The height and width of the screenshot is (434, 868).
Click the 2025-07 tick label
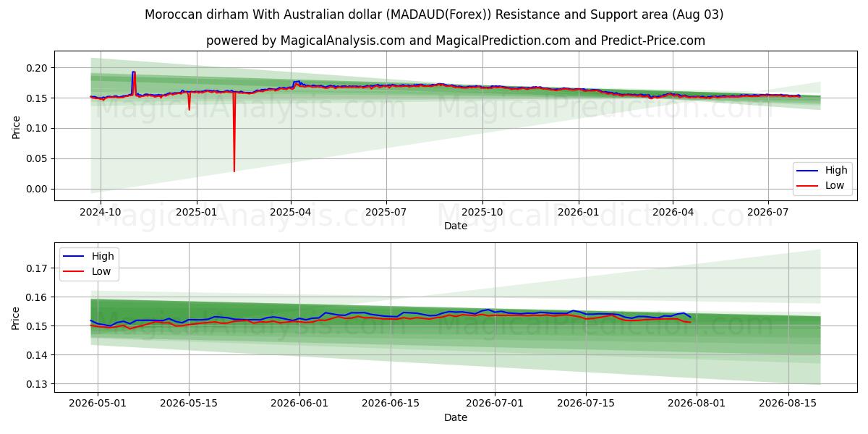[x=386, y=213]
